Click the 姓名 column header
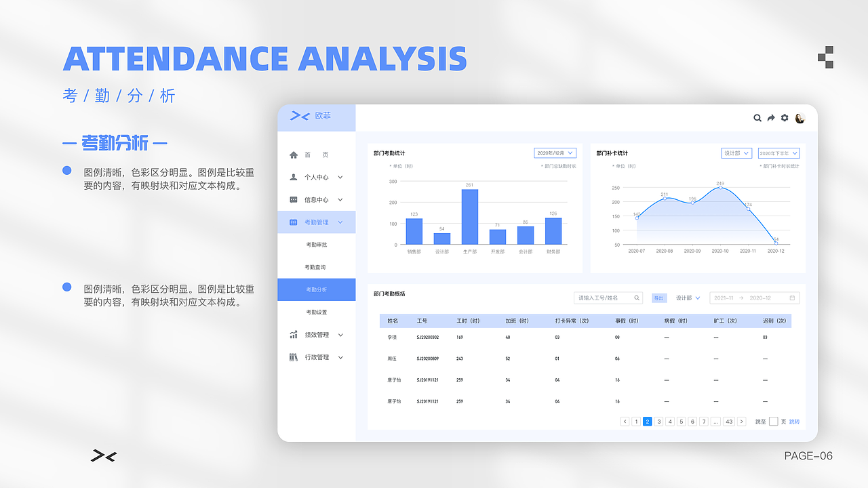 point(393,321)
